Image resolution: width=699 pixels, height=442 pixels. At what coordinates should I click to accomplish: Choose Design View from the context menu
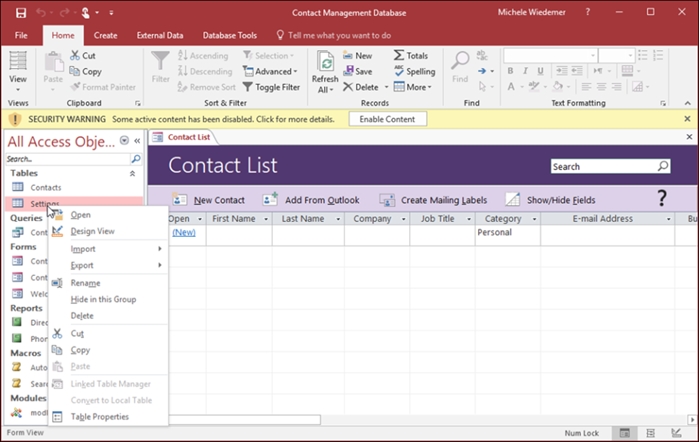(x=108, y=231)
